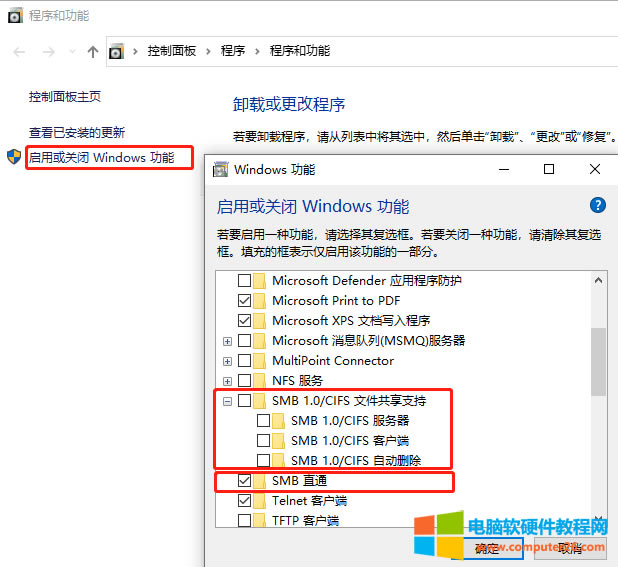Click folder icon of SMB 1.0/CIFS 自动删除

pos(278,461)
